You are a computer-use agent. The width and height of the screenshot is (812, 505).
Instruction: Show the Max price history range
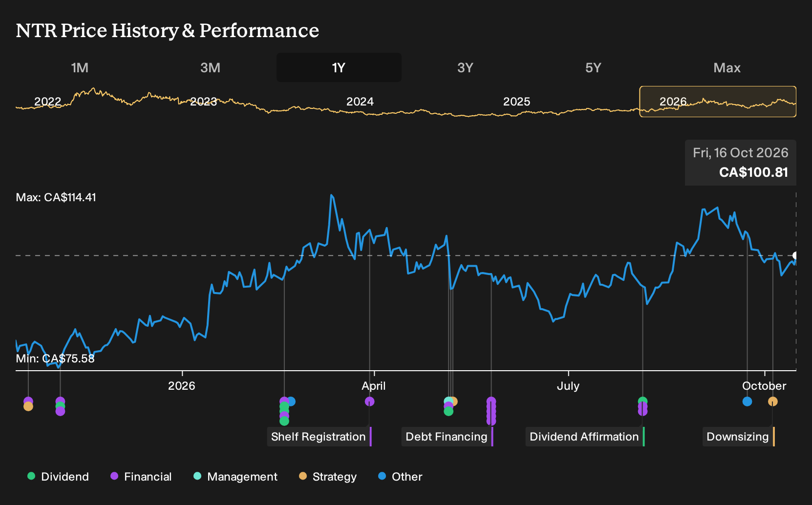pyautogui.click(x=727, y=67)
